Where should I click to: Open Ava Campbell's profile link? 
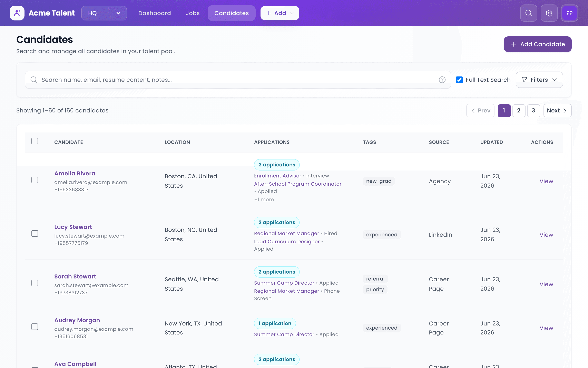click(x=75, y=364)
